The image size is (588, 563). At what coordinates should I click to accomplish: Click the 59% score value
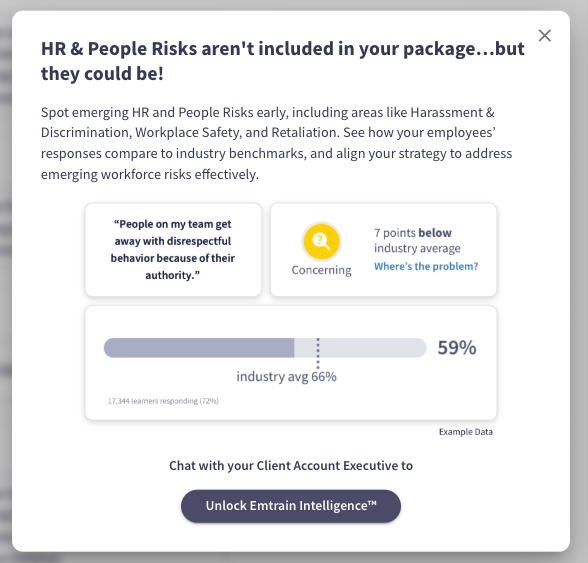point(457,348)
